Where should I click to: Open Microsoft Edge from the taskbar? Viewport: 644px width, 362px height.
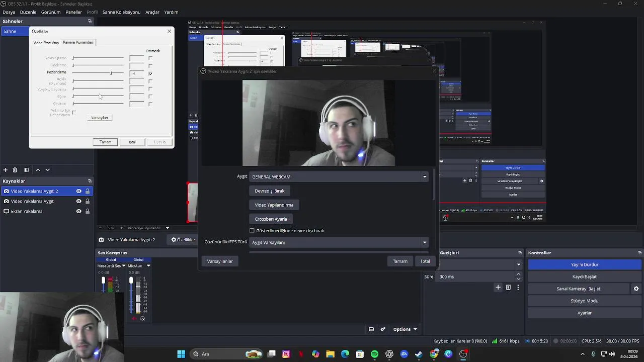point(345,354)
